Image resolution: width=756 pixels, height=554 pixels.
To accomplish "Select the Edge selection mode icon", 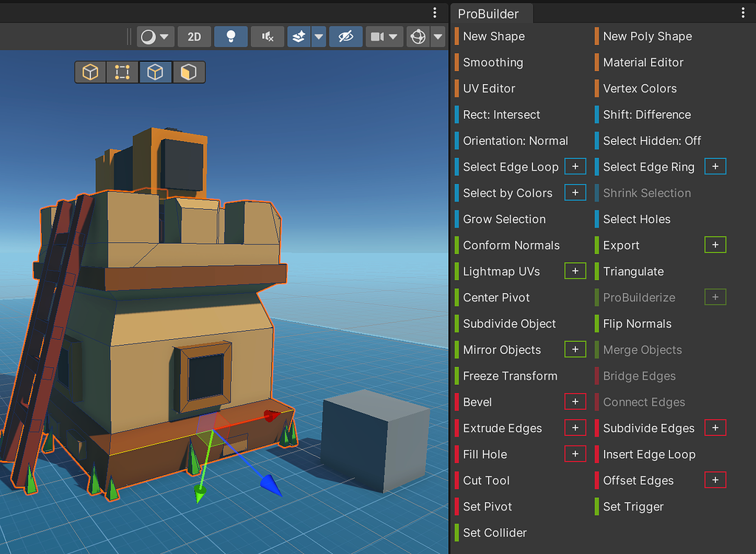I will point(157,72).
